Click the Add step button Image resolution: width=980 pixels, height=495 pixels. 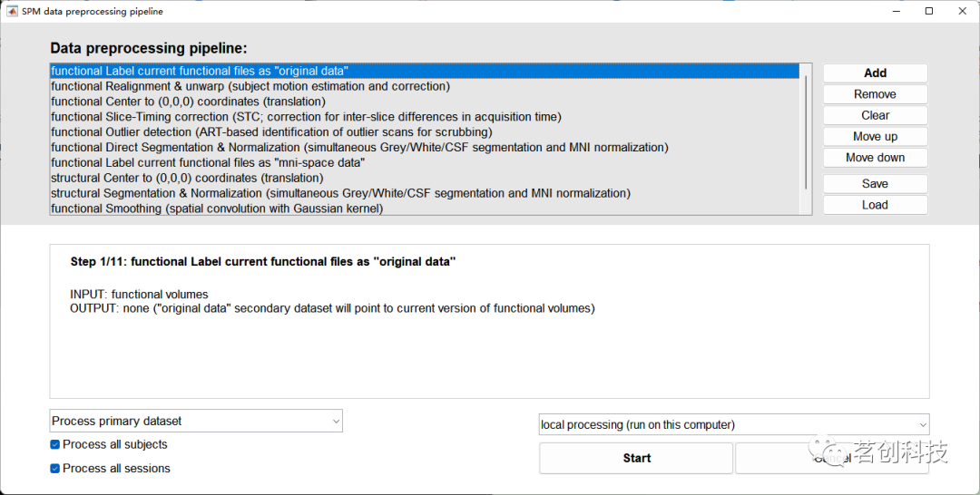(x=875, y=73)
